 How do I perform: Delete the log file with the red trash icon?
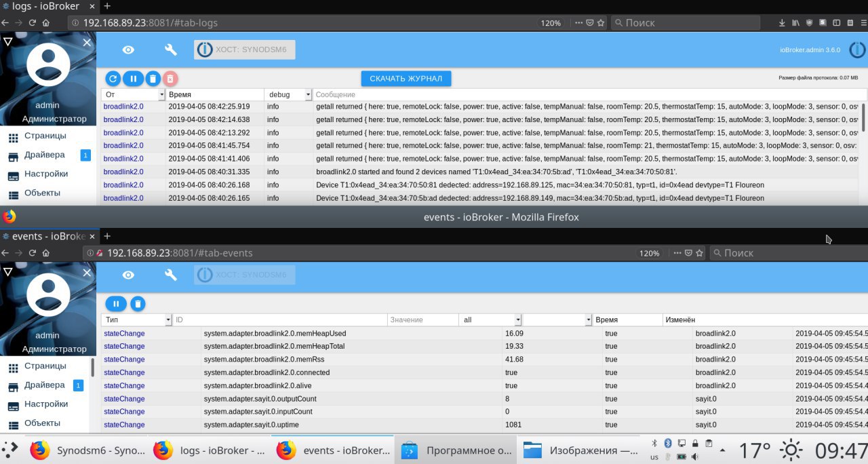[170, 79]
